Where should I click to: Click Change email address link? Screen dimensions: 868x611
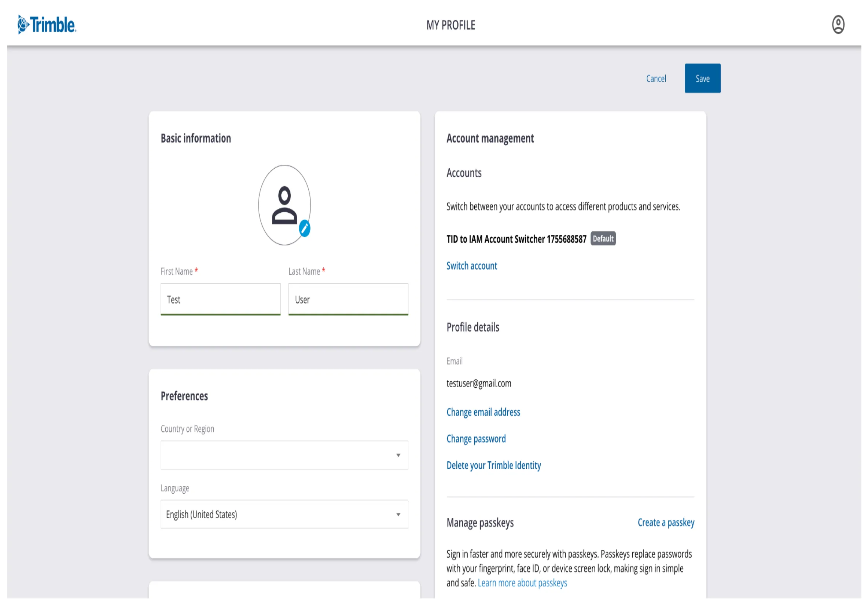[483, 412]
